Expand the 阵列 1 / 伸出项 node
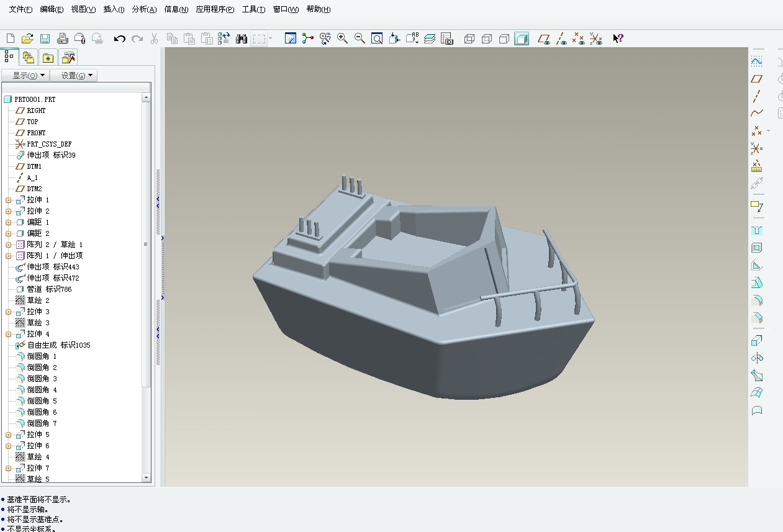 [x=9, y=256]
